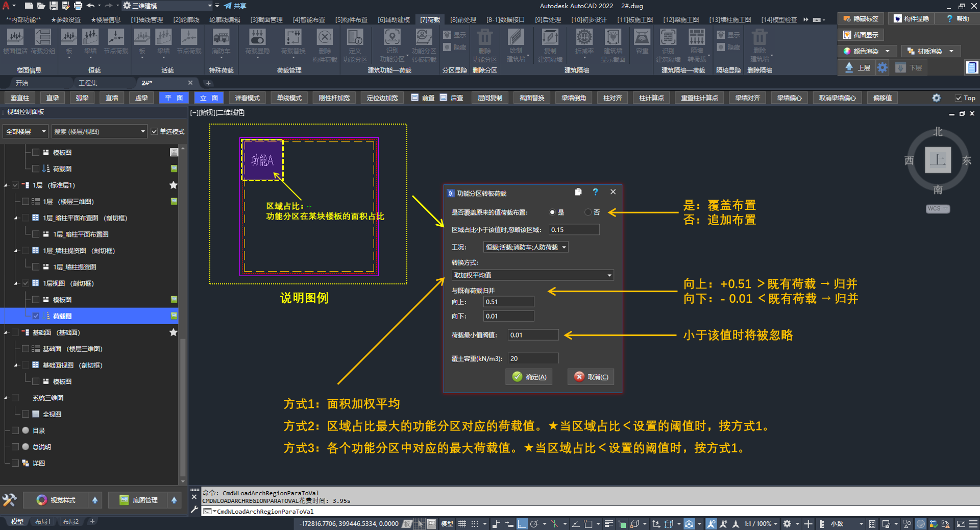Open the 转换方式 取加权平均值 dropdown

tap(532, 275)
